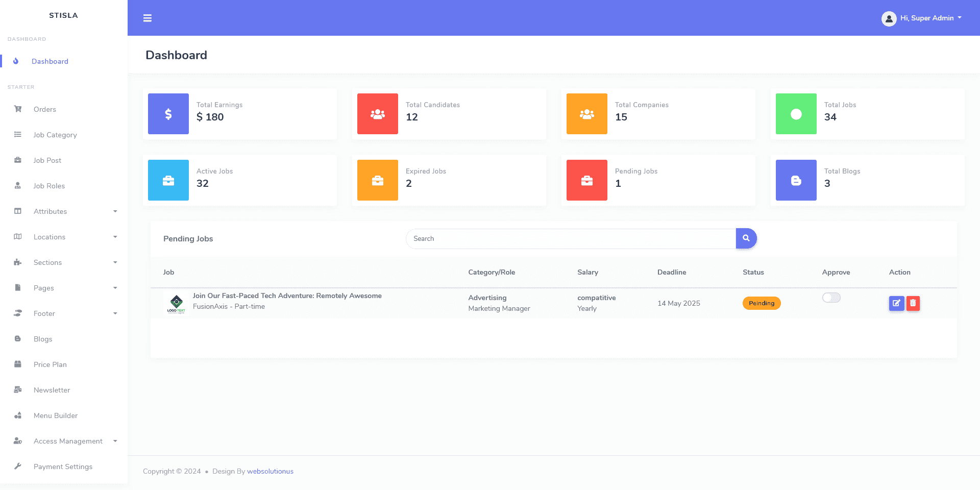
Task: Click the Total Earnings dollar icon
Action: pyautogui.click(x=168, y=114)
